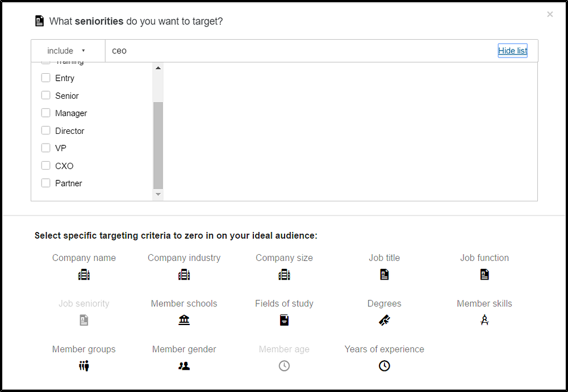The width and height of the screenshot is (568, 392).
Task: Open the include dropdown
Action: point(67,51)
